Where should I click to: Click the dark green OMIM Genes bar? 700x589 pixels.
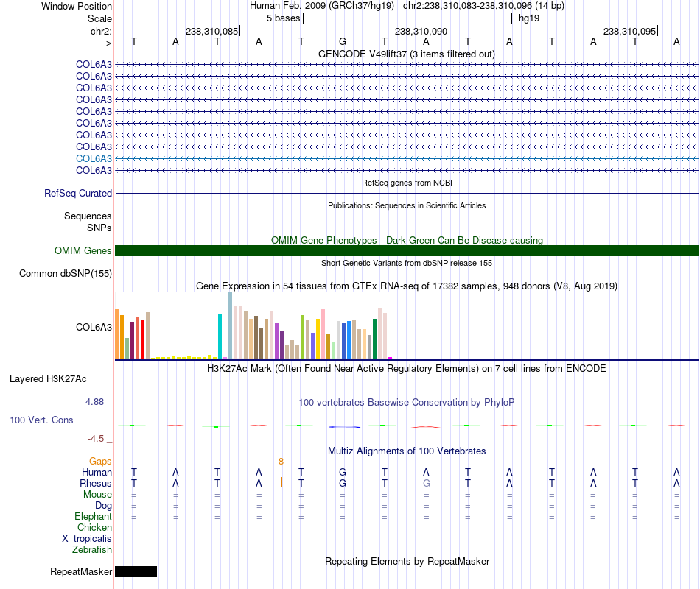pyautogui.click(x=407, y=251)
